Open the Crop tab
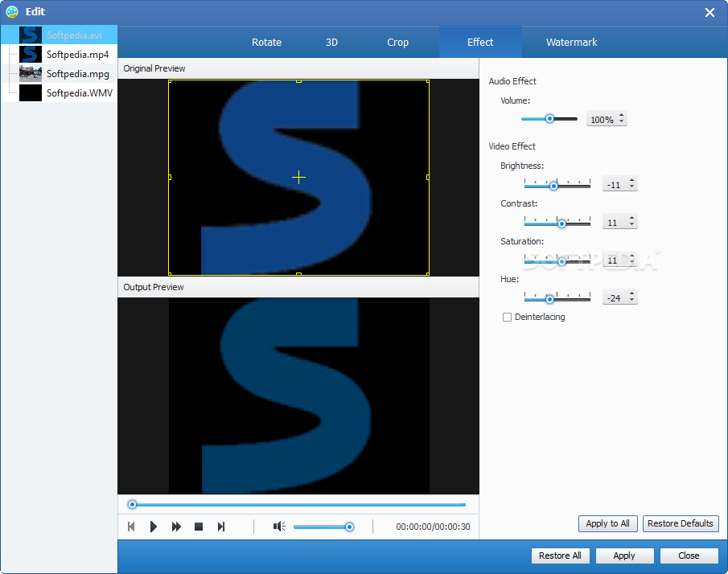Screen dimensions: 728x574 (398, 43)
